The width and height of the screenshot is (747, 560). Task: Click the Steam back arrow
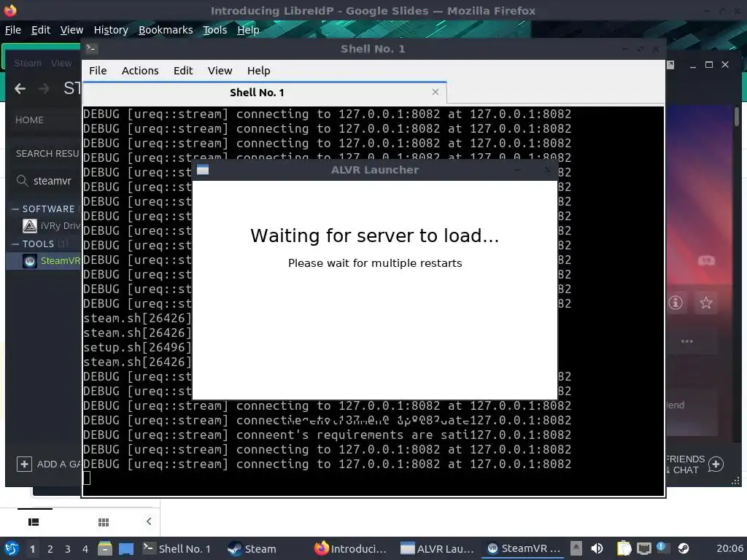click(20, 88)
